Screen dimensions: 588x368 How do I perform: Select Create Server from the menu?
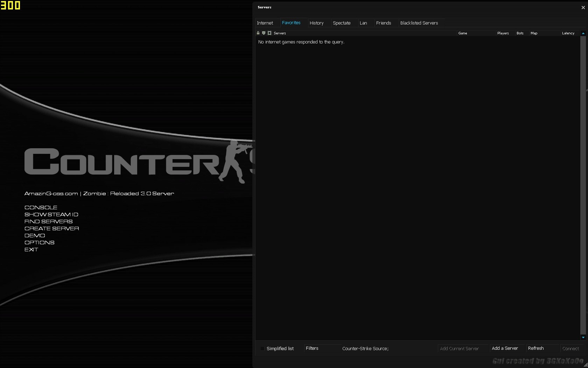click(51, 228)
